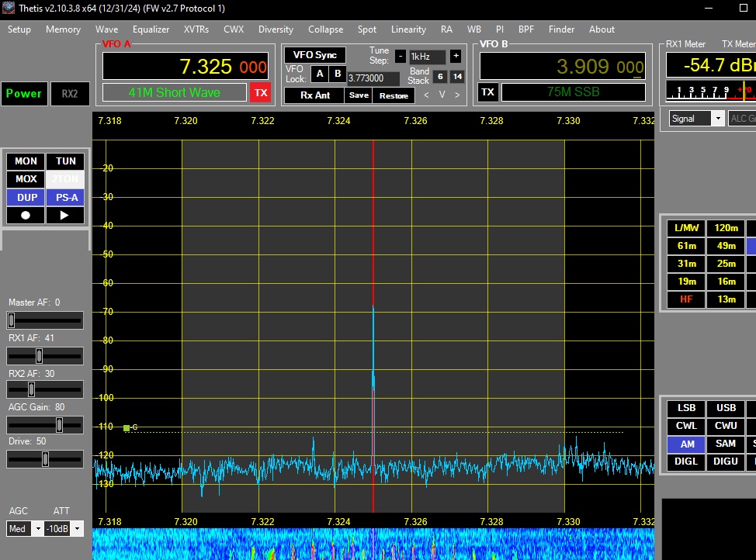Click the VFO Sync button
756x560 pixels.
(x=315, y=55)
